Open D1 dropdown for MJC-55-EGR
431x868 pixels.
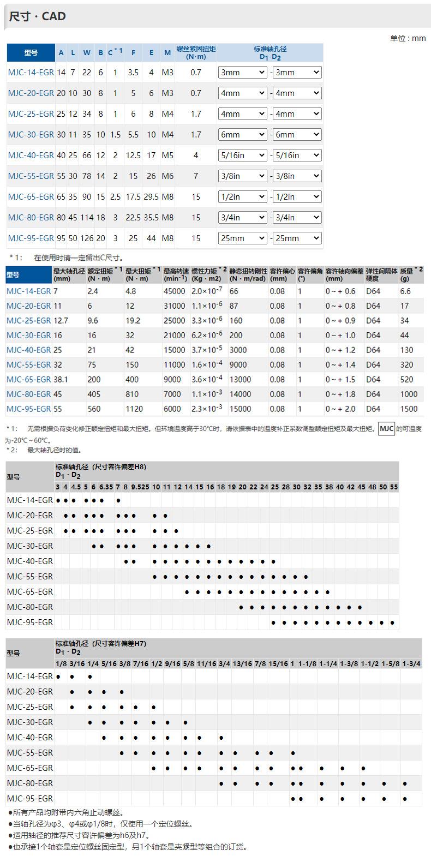tap(242, 176)
